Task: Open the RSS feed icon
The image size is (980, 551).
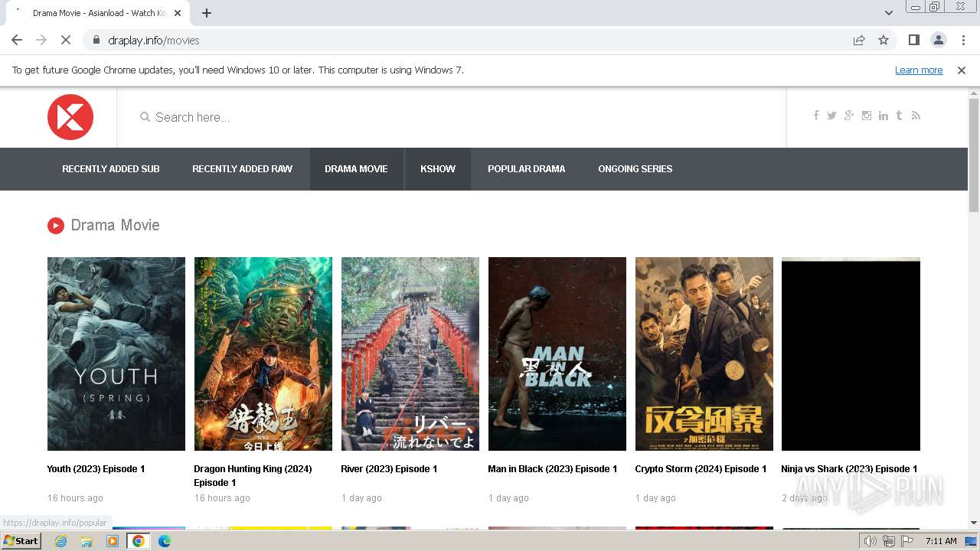Action: click(x=916, y=116)
